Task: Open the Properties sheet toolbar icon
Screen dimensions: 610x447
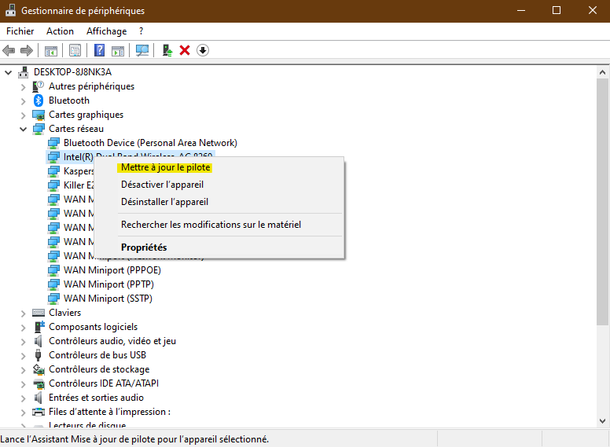Action: [x=75, y=51]
